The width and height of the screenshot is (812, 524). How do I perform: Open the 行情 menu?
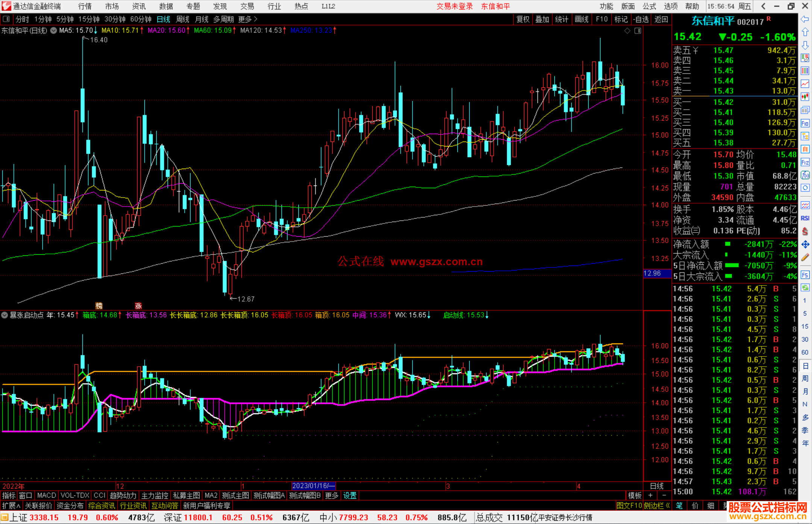[85, 6]
